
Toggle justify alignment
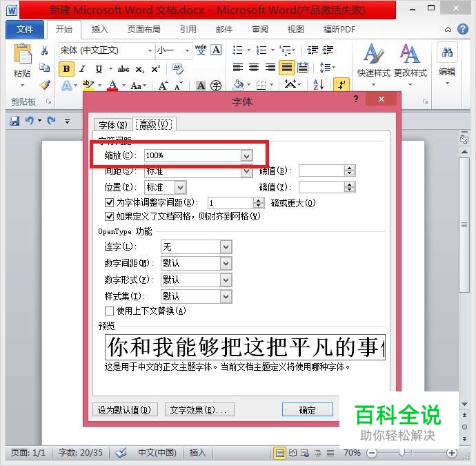click(286, 68)
